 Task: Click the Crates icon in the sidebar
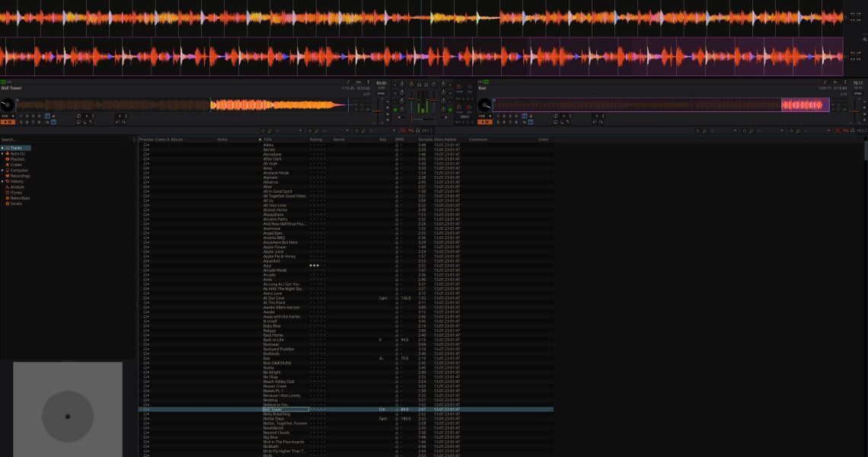[8, 165]
